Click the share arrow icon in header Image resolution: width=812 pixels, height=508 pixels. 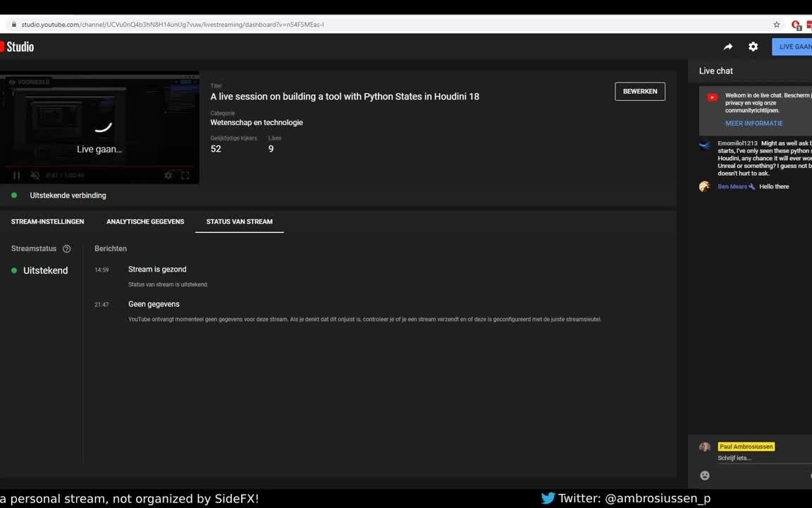727,47
